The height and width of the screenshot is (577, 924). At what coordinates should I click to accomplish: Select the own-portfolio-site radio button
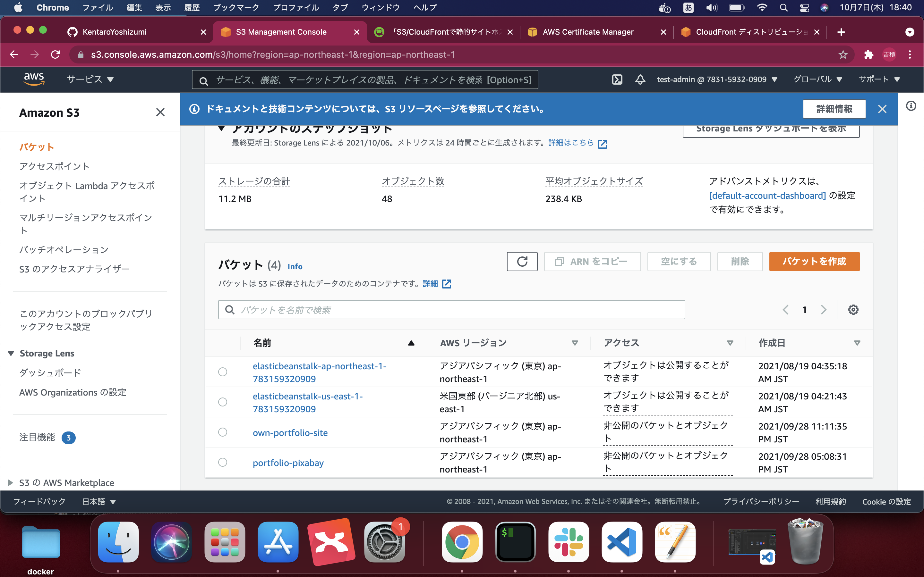point(223,432)
